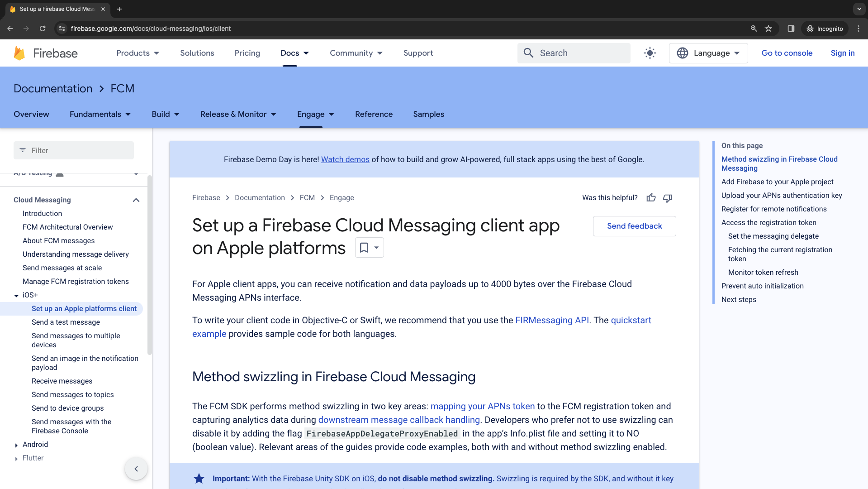Screen dimensions: 868x489
Task: Follow the mapping your APNs token link
Action: click(483, 406)
